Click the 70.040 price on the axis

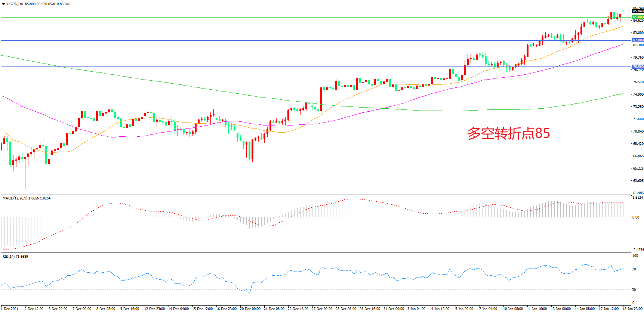tap(638, 131)
